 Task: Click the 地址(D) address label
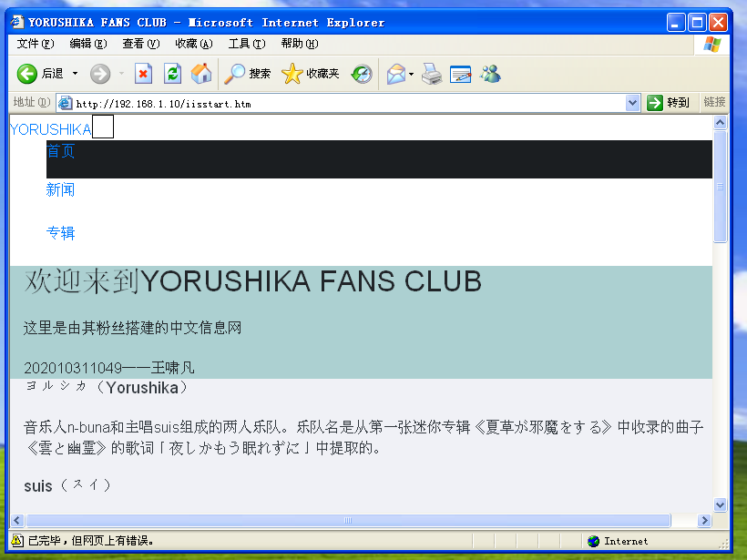point(32,102)
